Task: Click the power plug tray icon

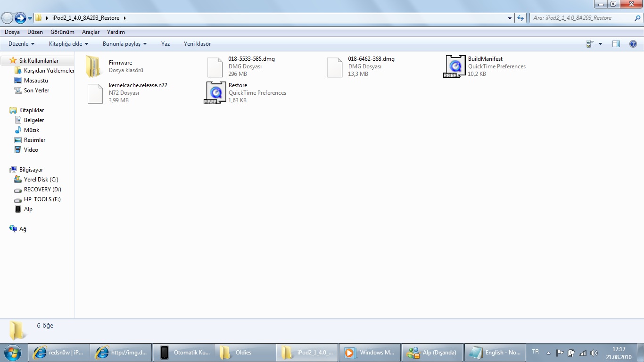Action: 571,353
